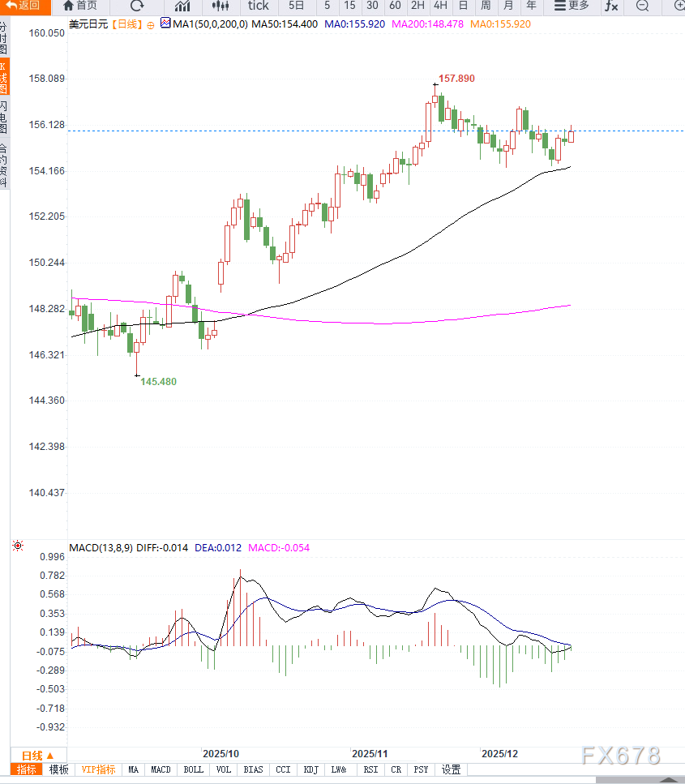Viewport: 685px width, 784px height.
Task: Open the 模板 template tab
Action: [59, 769]
